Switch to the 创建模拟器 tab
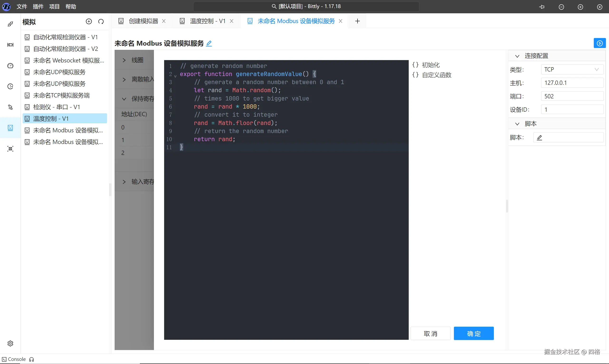Viewport: 609px width, 364px height. coord(143,21)
